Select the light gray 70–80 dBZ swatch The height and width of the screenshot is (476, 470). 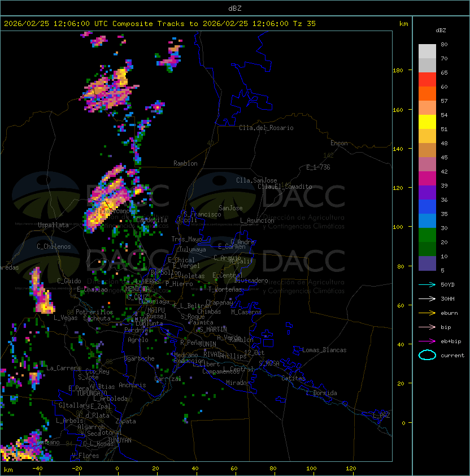tap(427, 51)
